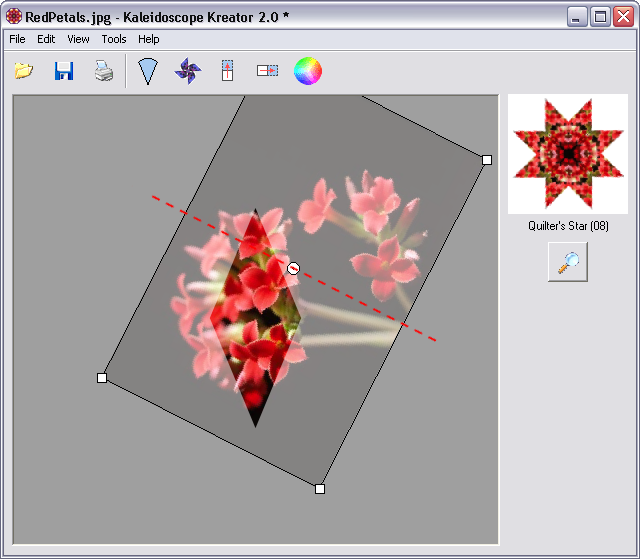Click the vertical flip arrow tool icon
Screen dimensions: 640x559
point(227,71)
